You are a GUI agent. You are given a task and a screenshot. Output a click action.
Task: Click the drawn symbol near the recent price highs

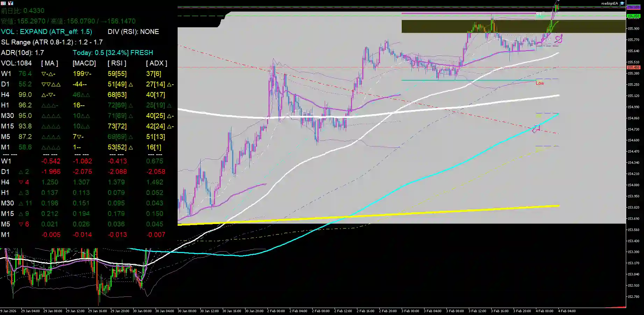pyautogui.click(x=559, y=38)
